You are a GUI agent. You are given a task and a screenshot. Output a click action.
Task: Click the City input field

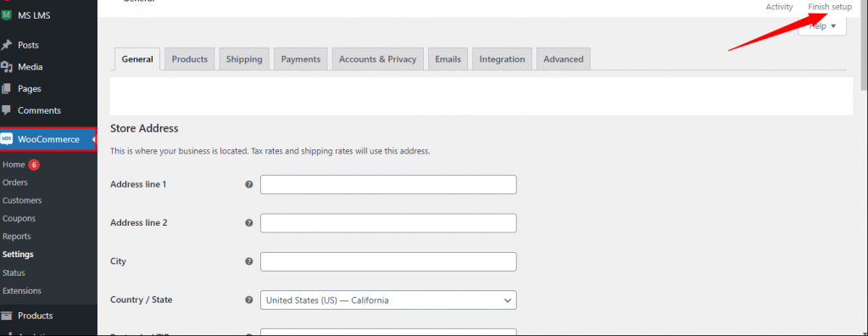pyautogui.click(x=388, y=261)
